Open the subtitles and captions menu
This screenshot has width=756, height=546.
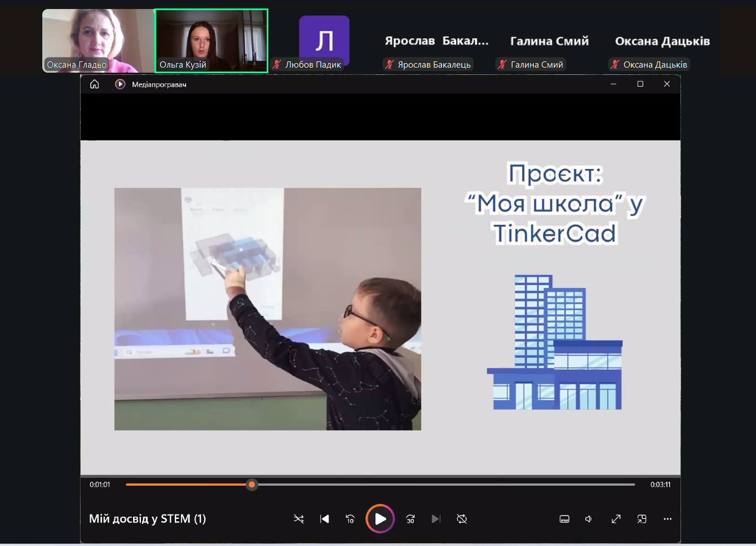(564, 519)
